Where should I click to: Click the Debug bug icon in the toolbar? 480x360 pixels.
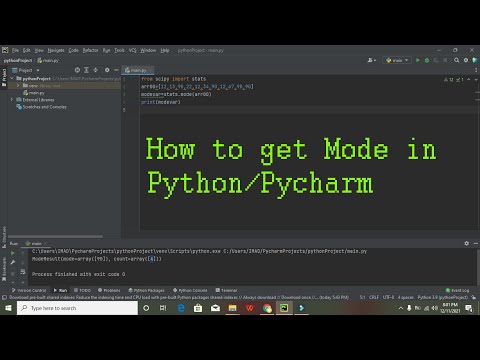[427, 60]
